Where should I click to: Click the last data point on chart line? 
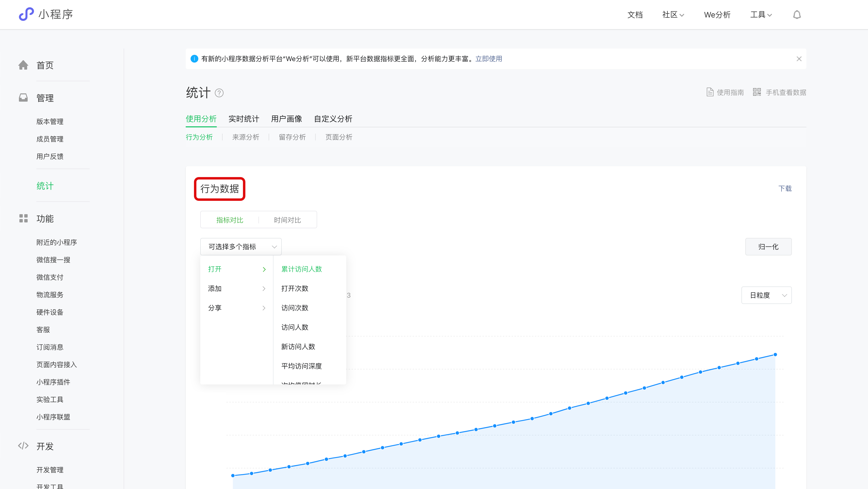[x=775, y=355]
